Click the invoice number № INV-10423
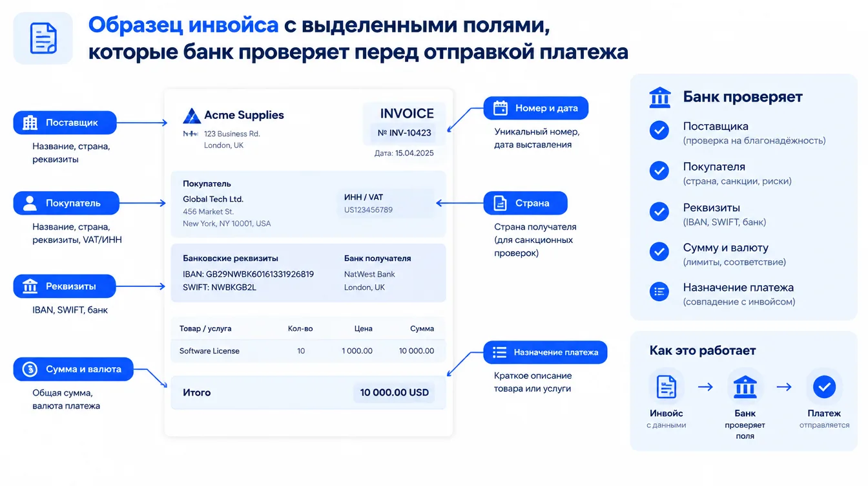 [404, 134]
